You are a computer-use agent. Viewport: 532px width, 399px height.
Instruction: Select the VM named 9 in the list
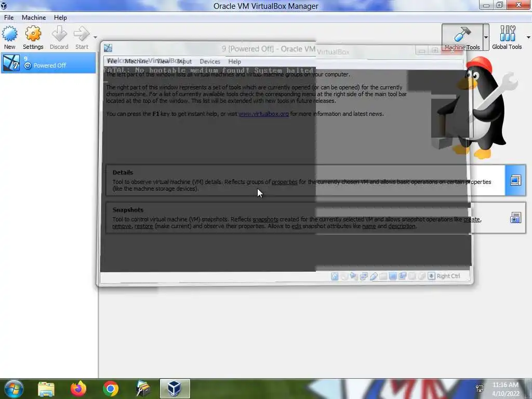48,62
